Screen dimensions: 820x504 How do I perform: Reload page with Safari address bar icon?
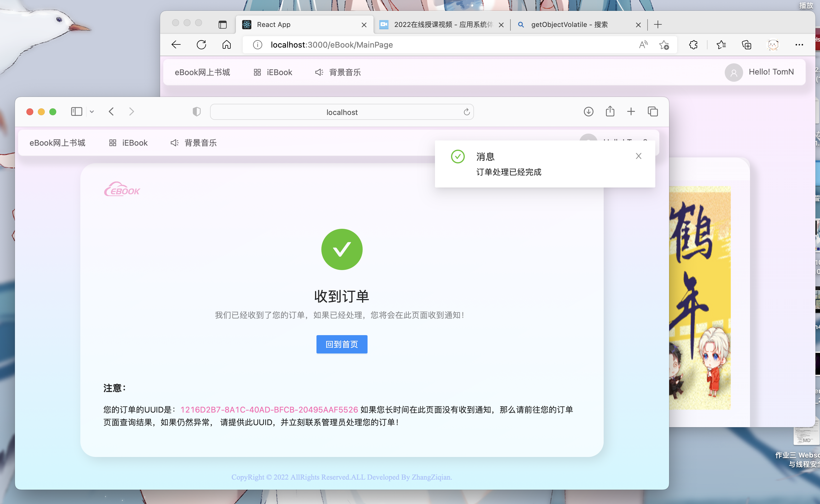[x=467, y=112]
